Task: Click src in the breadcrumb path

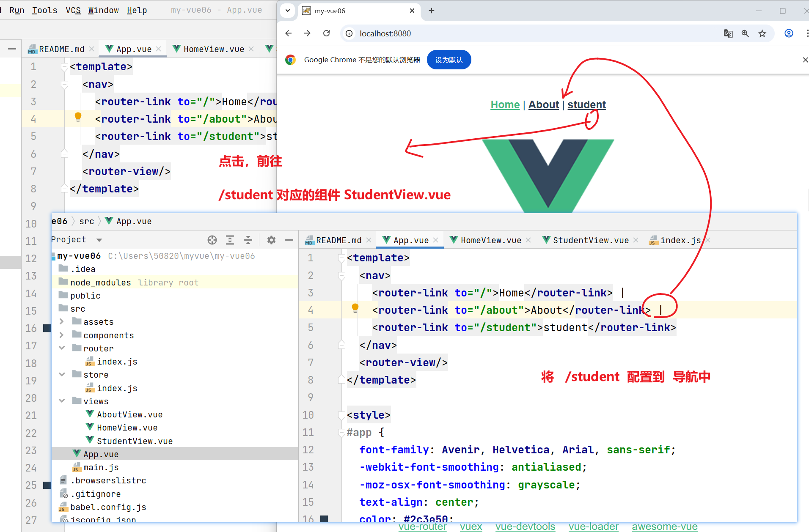Action: point(86,221)
